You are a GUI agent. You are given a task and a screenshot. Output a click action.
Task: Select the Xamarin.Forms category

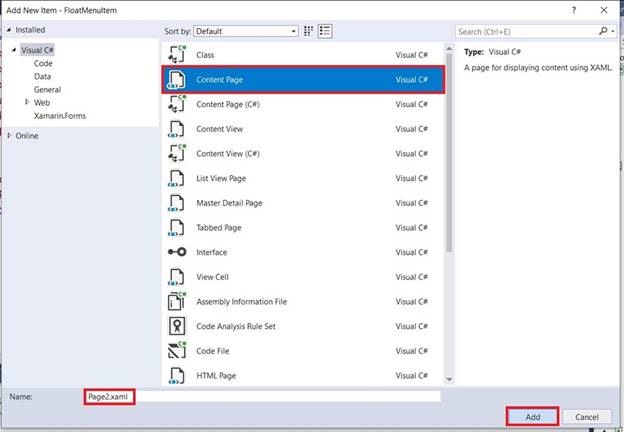pos(60,116)
